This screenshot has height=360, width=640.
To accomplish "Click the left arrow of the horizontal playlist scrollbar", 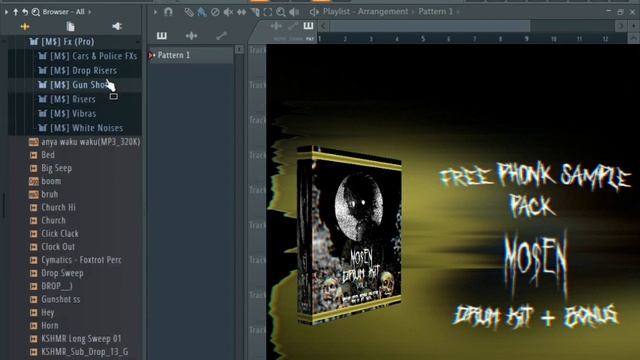I will (324, 26).
